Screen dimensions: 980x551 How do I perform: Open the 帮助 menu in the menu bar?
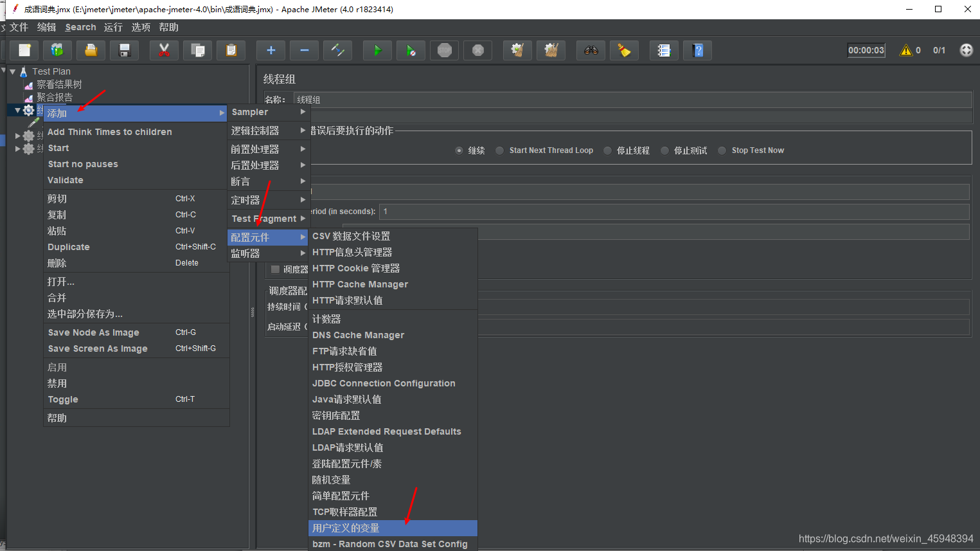pos(168,27)
